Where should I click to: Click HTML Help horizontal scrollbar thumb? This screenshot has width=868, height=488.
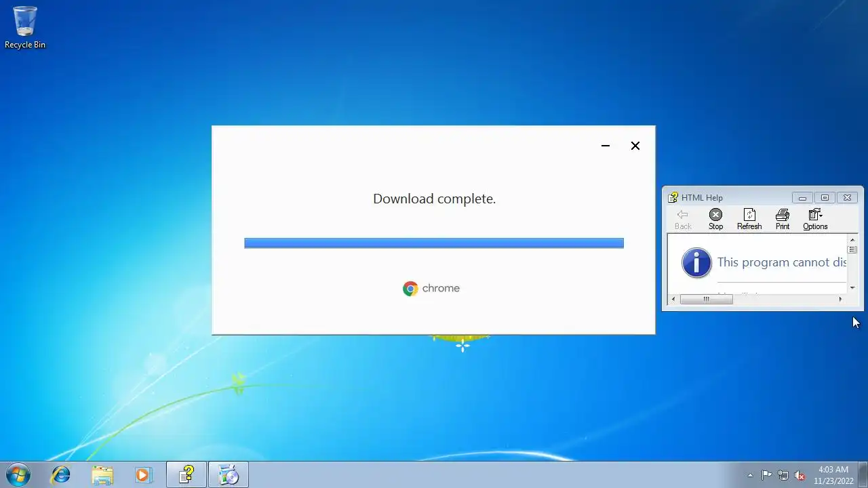click(x=706, y=299)
